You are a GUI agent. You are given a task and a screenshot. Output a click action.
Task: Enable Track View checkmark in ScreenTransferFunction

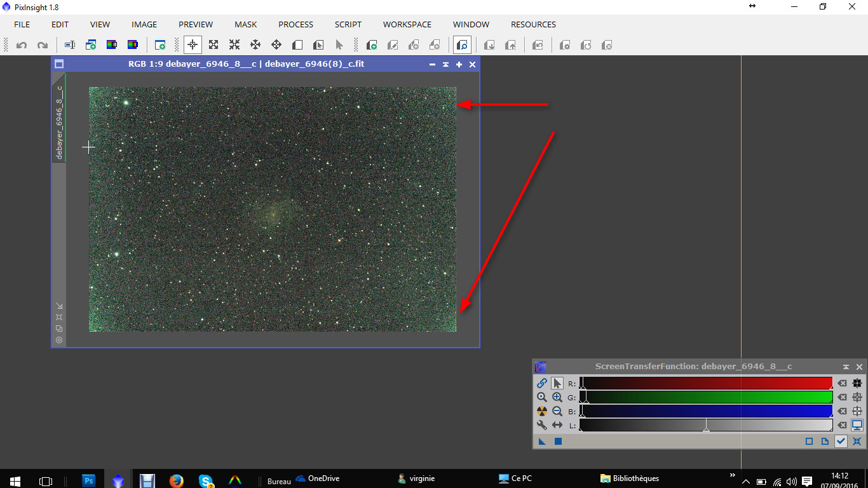click(841, 441)
